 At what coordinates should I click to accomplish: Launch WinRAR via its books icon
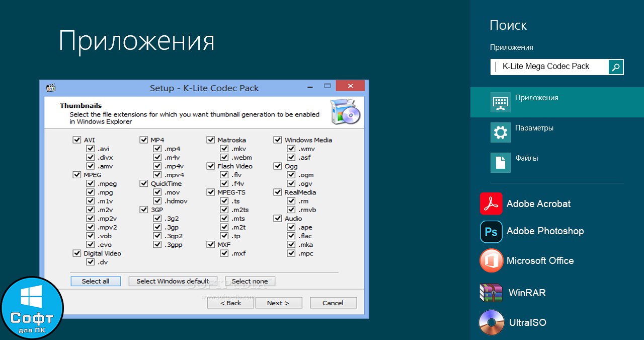491,293
